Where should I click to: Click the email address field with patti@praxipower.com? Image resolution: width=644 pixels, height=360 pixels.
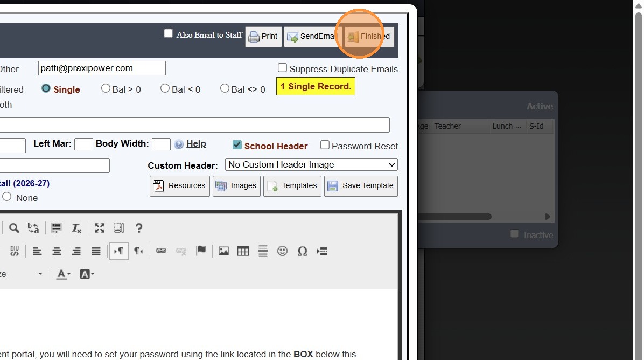tap(102, 68)
